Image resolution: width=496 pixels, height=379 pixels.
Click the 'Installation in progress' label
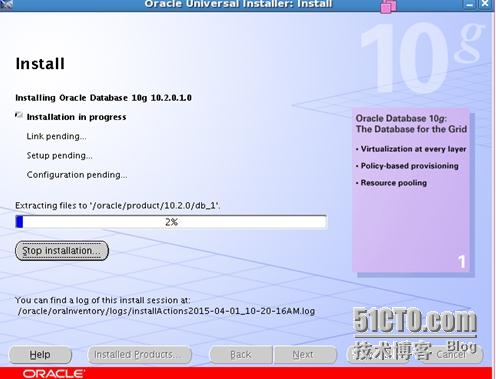click(x=76, y=117)
